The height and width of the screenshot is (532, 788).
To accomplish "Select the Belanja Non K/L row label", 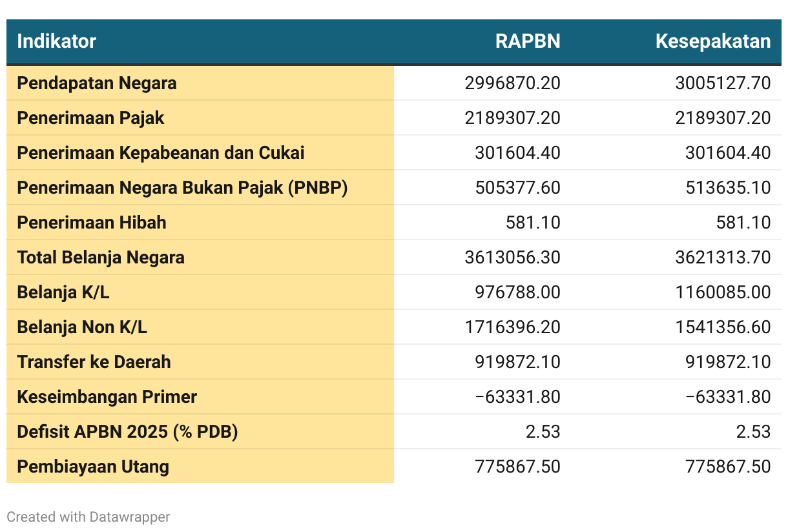I will (x=82, y=327).
